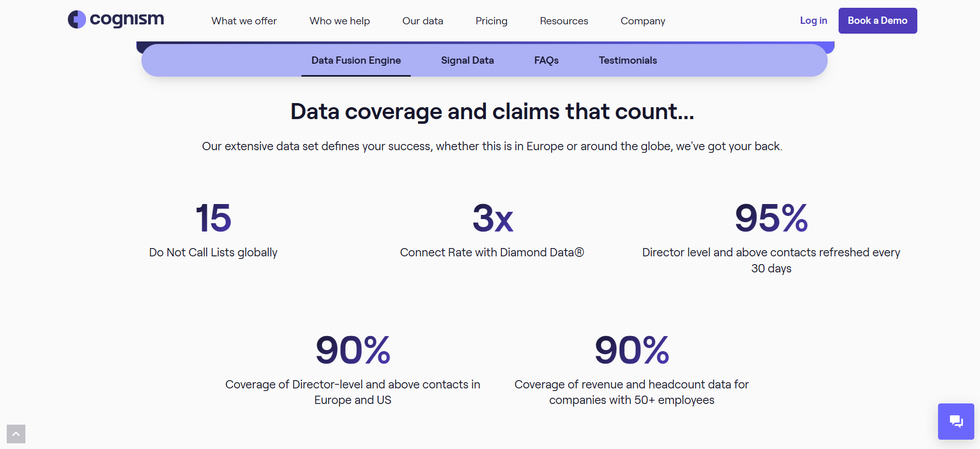Viewport: 980px width, 449px height.
Task: Select the Data Fusion Engine tab
Action: 356,61
